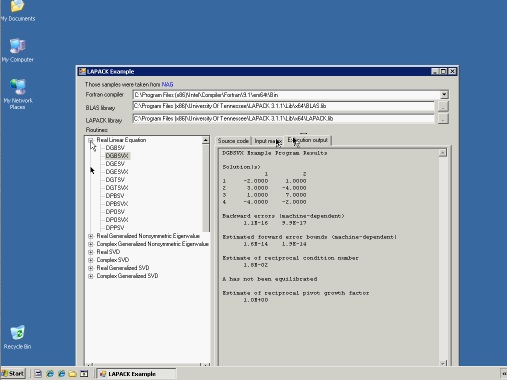Image resolution: width=507 pixels, height=380 pixels.
Task: Follow the NAG hyperlink
Action: tap(167, 84)
